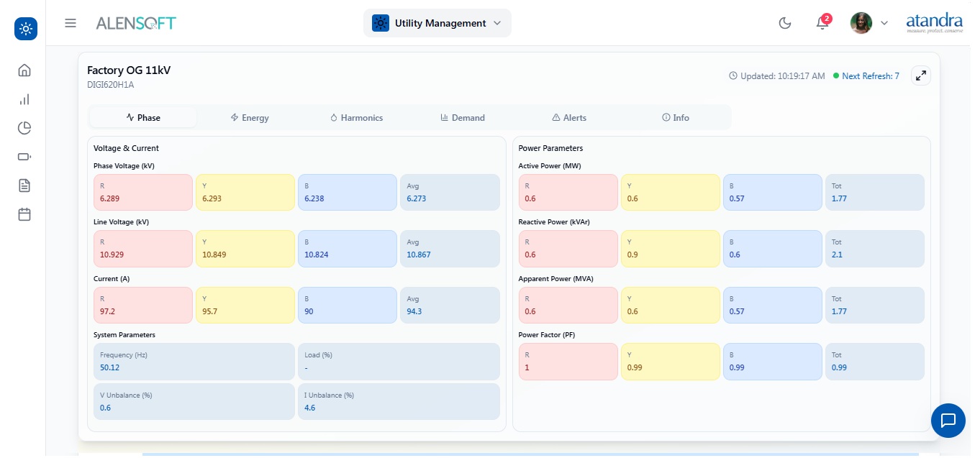Click the battery device sidebar icon

tap(24, 157)
